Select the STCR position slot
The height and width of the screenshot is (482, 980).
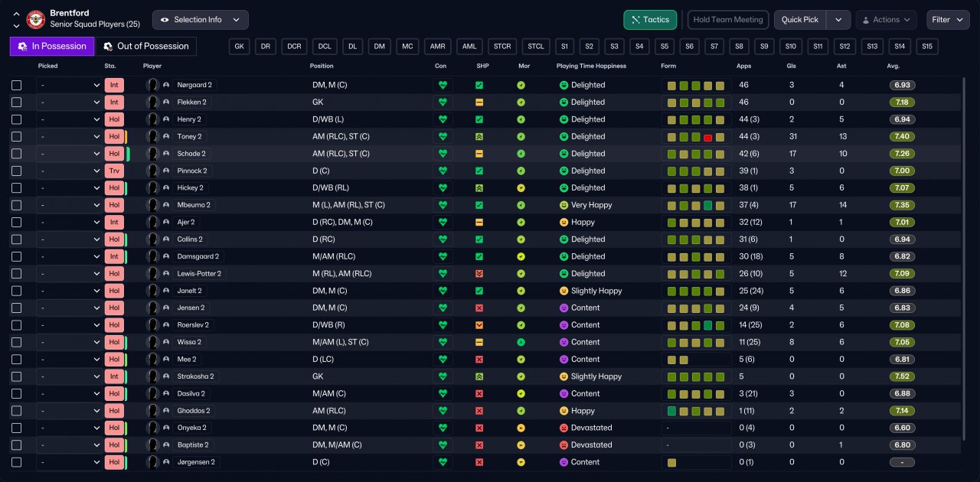coord(502,46)
